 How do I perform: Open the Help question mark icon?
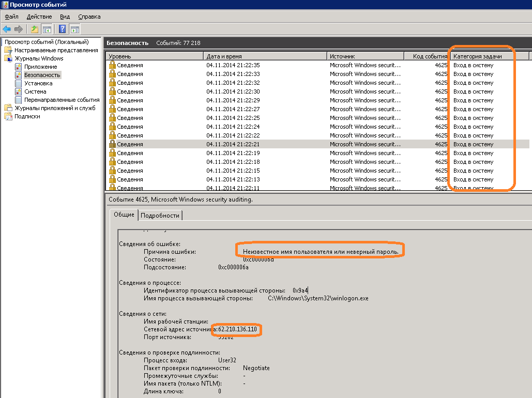[62, 29]
